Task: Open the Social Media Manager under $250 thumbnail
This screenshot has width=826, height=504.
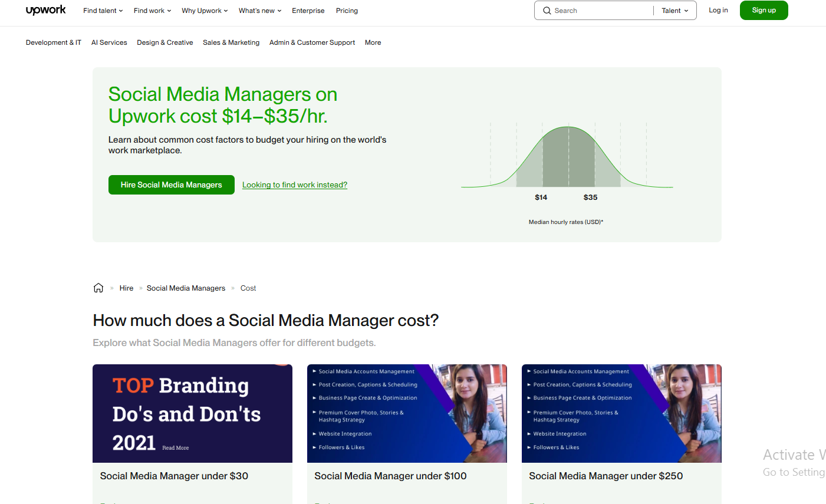Action: (621, 413)
